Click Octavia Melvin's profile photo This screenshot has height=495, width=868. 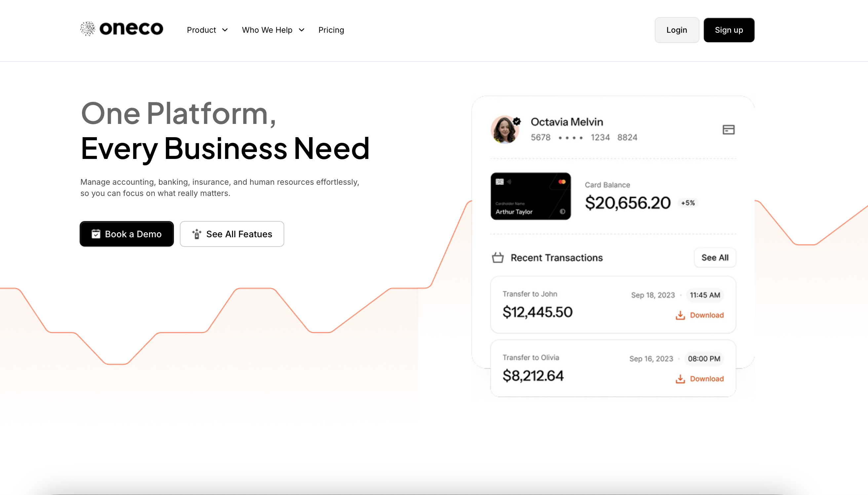click(504, 130)
